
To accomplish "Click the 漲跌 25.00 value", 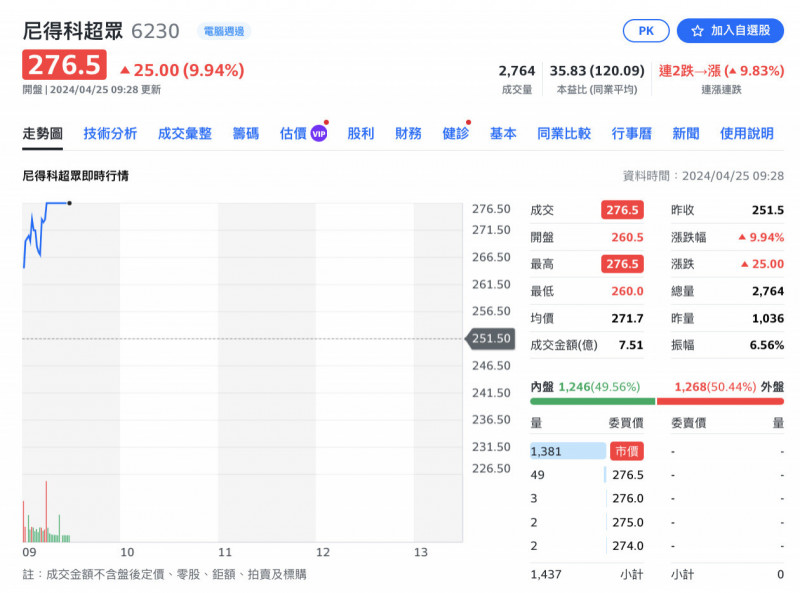I will coord(762,264).
